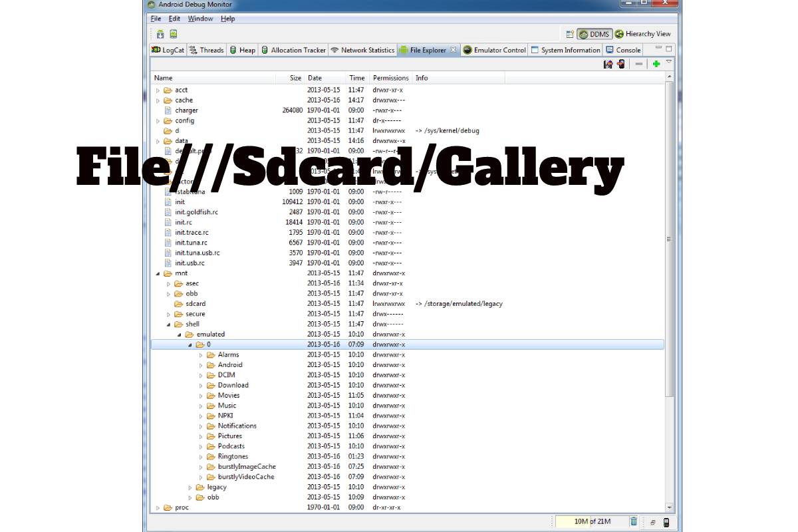Click push file onto device icon
The height and width of the screenshot is (532, 798).
point(620,64)
